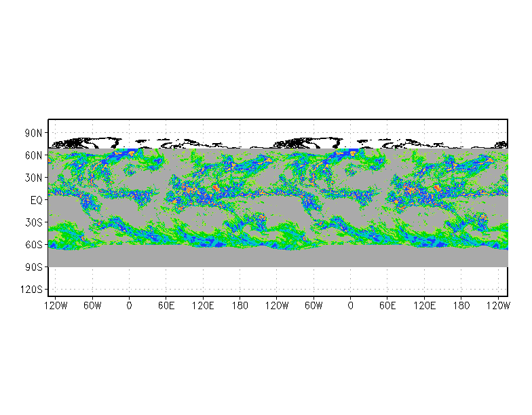Click the 30N latitude label

[33, 178]
